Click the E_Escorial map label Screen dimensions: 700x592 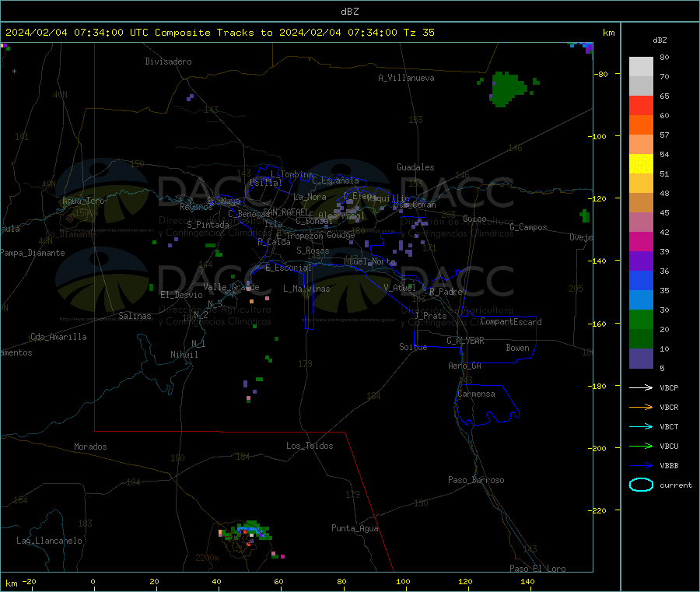click(x=288, y=268)
